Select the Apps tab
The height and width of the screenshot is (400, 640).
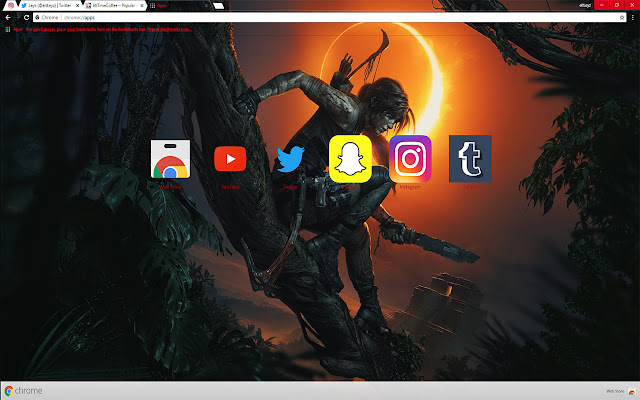[x=180, y=5]
